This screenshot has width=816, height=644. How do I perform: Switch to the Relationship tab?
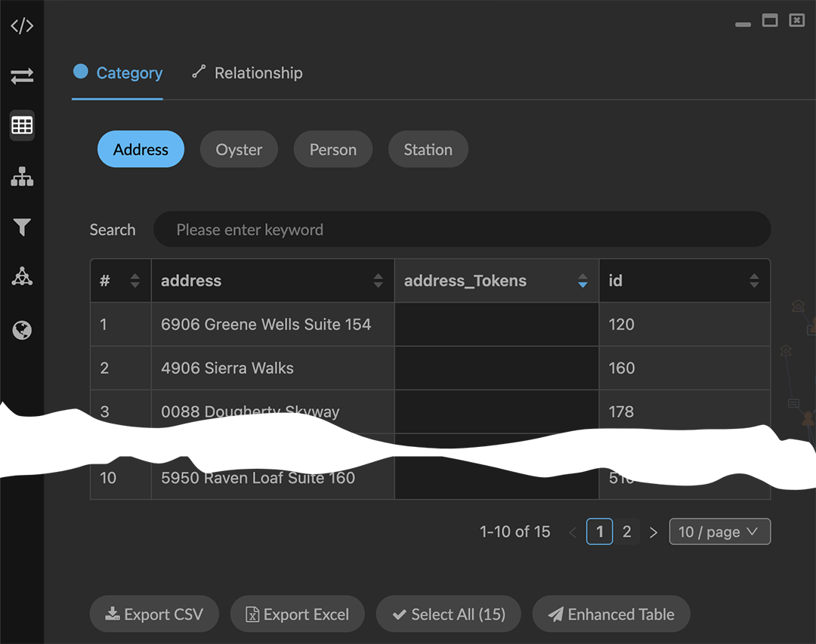pyautogui.click(x=247, y=73)
